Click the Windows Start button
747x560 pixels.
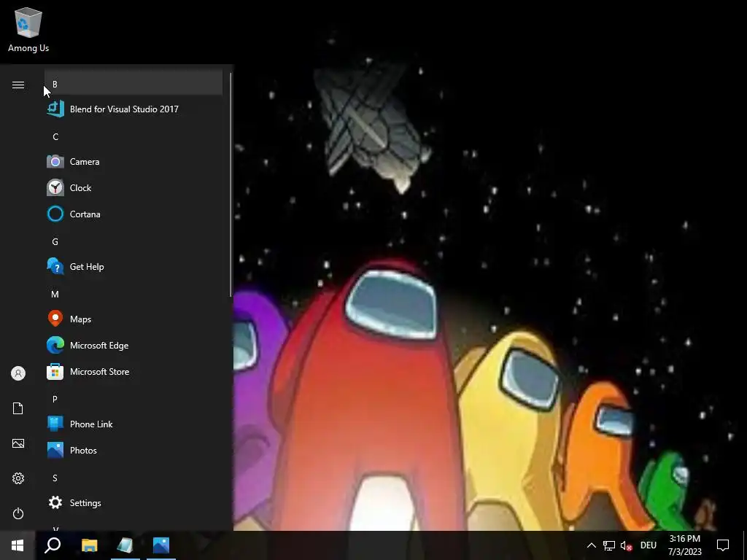[x=18, y=545]
